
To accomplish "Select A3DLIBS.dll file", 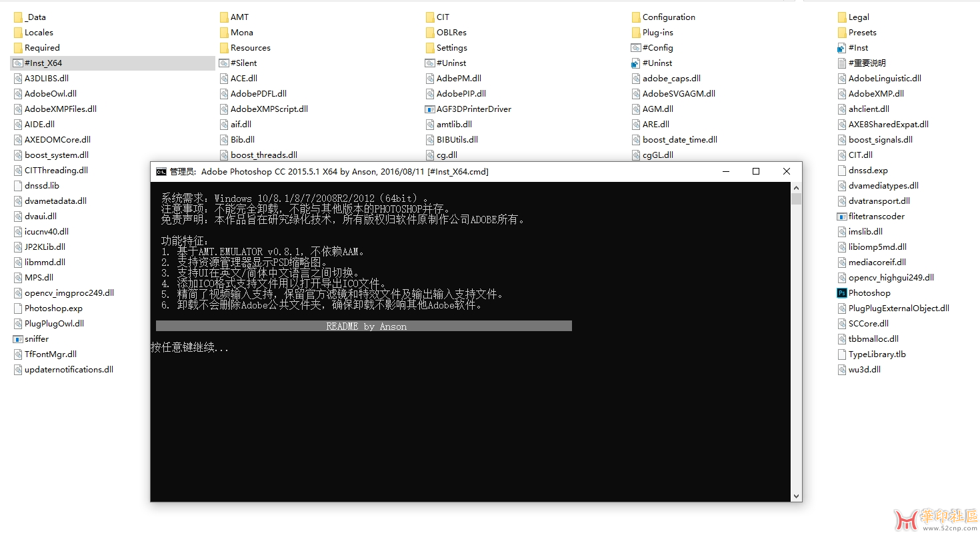I will pos(41,79).
